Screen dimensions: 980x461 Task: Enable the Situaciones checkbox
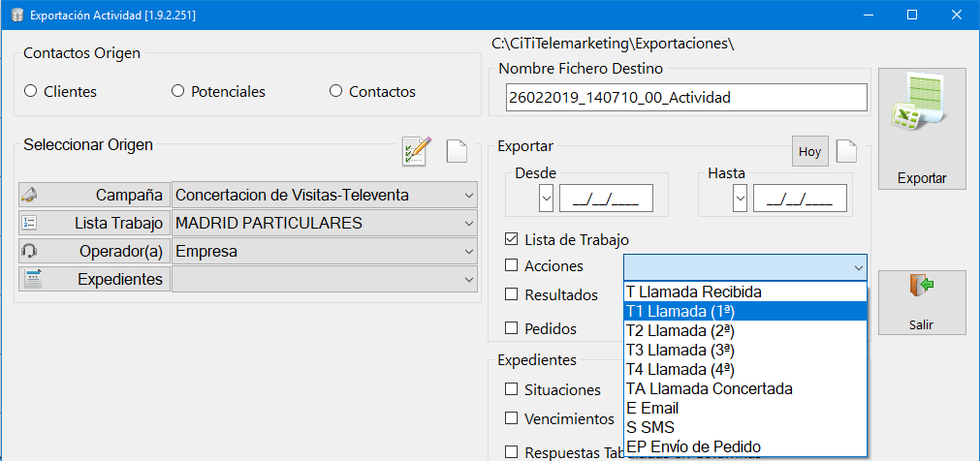pos(511,389)
